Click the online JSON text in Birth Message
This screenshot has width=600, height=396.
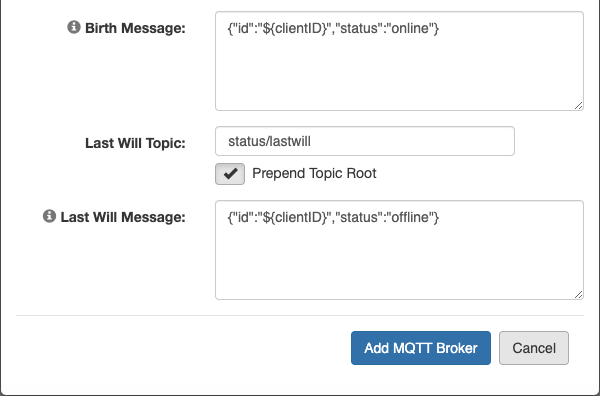(x=333, y=29)
